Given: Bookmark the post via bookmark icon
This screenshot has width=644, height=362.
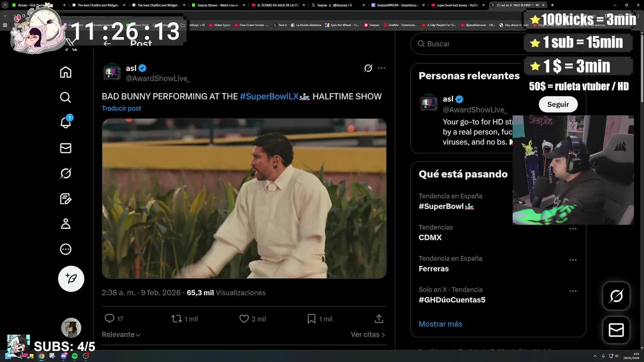Looking at the screenshot, I should click(x=319, y=319).
